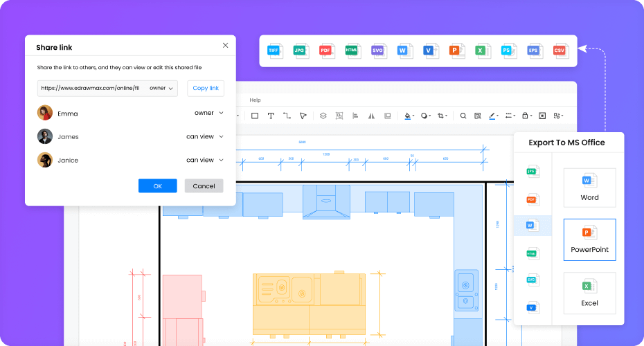
Task: Click the Word export icon in top strip
Action: click(x=404, y=51)
